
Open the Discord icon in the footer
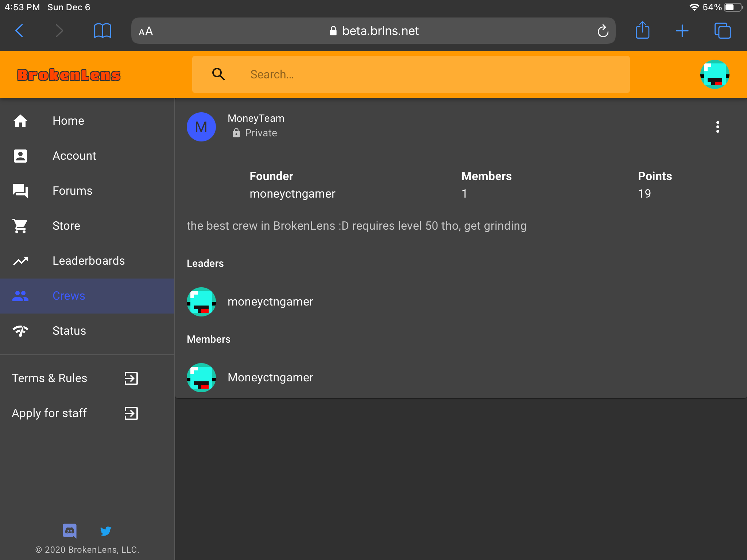click(x=70, y=531)
